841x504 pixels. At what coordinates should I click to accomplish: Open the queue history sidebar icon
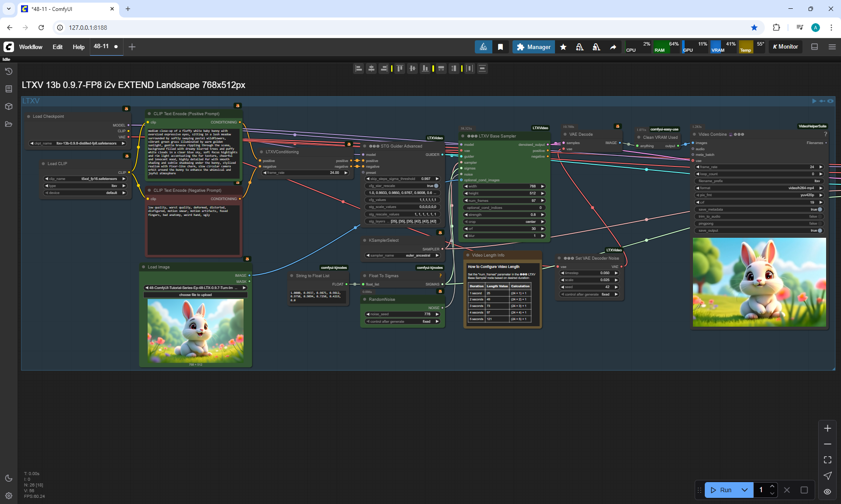click(8, 71)
